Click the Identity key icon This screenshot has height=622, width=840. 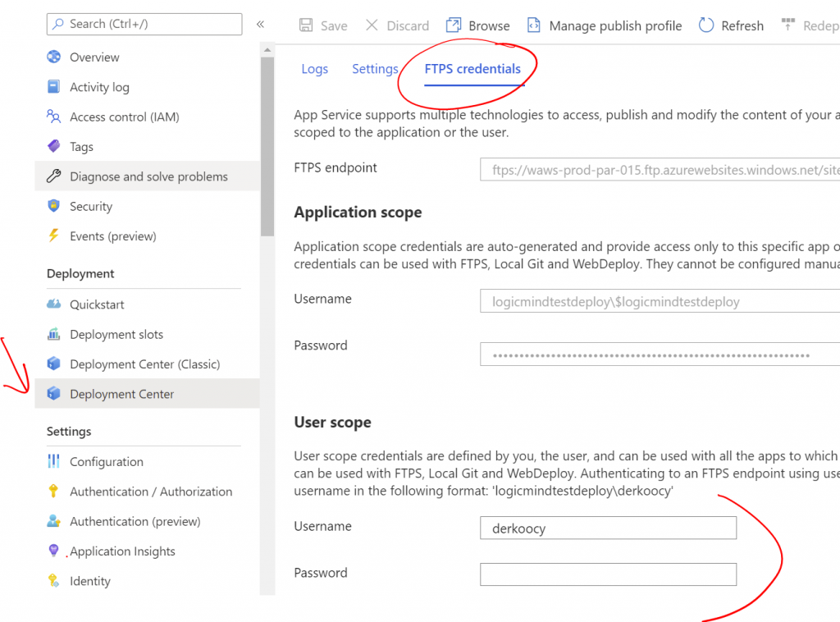pyautogui.click(x=53, y=580)
